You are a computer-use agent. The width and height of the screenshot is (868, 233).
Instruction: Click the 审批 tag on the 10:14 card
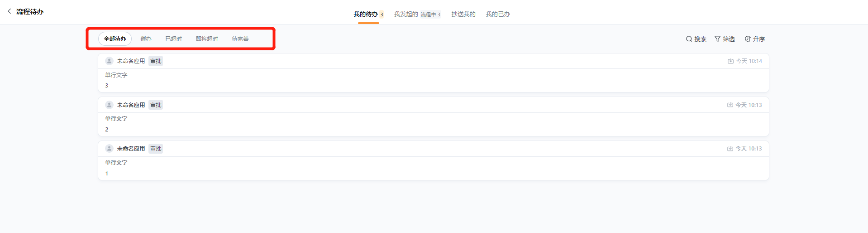point(156,61)
